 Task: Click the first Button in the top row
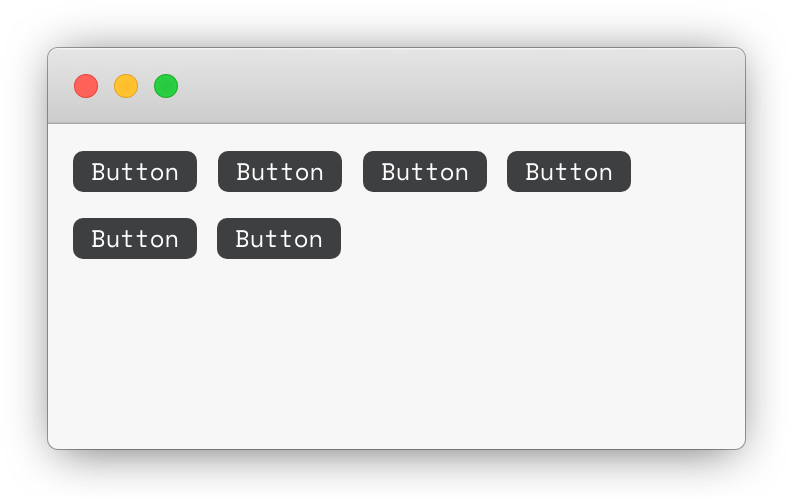point(135,171)
